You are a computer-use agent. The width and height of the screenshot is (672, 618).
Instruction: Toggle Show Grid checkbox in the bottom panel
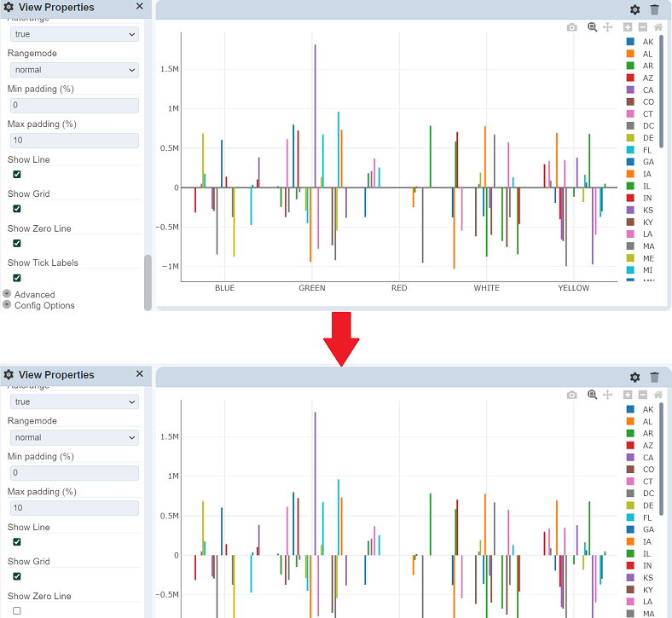pyautogui.click(x=17, y=576)
